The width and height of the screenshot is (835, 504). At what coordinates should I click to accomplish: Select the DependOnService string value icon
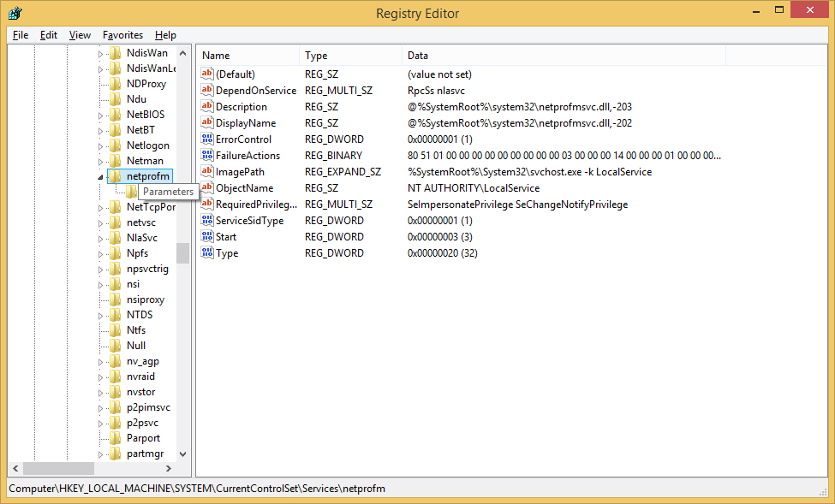(x=206, y=91)
